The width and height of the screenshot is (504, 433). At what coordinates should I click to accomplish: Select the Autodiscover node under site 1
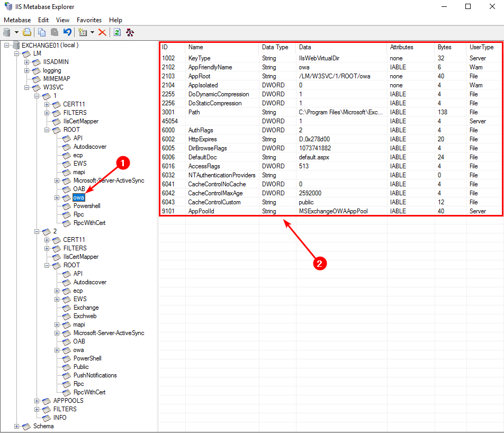click(89, 147)
